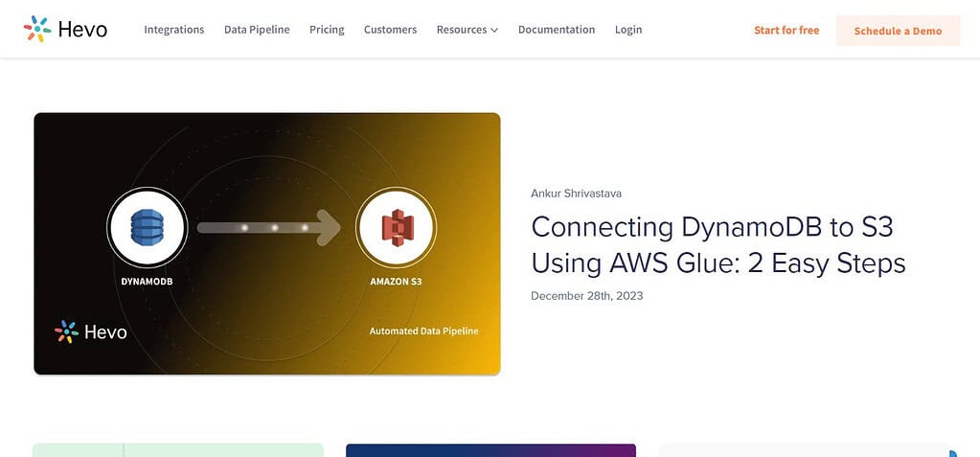
Task: Click the Schedule a Demo button
Action: coord(898,31)
